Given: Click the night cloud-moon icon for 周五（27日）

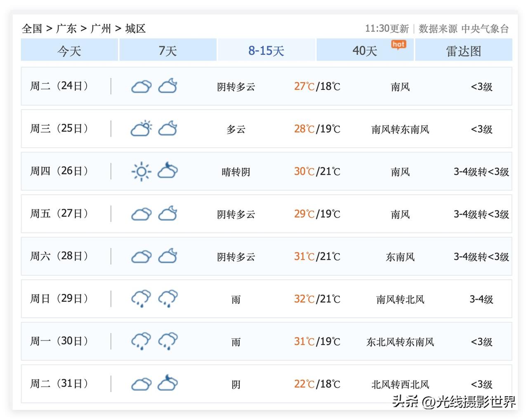Looking at the screenshot, I should 168,214.
